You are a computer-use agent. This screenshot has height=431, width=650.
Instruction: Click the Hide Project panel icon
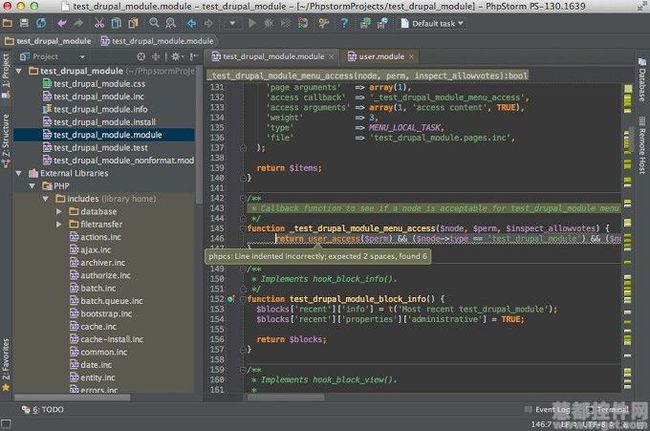pos(193,57)
